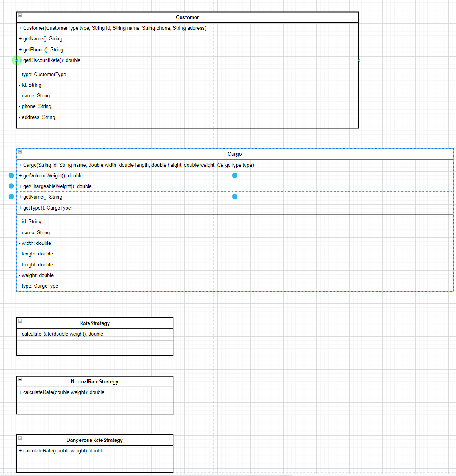Viewport: 456px width, 476px height.
Task: Click blue handle left of getVolumeWeight row
Action: coord(11,175)
